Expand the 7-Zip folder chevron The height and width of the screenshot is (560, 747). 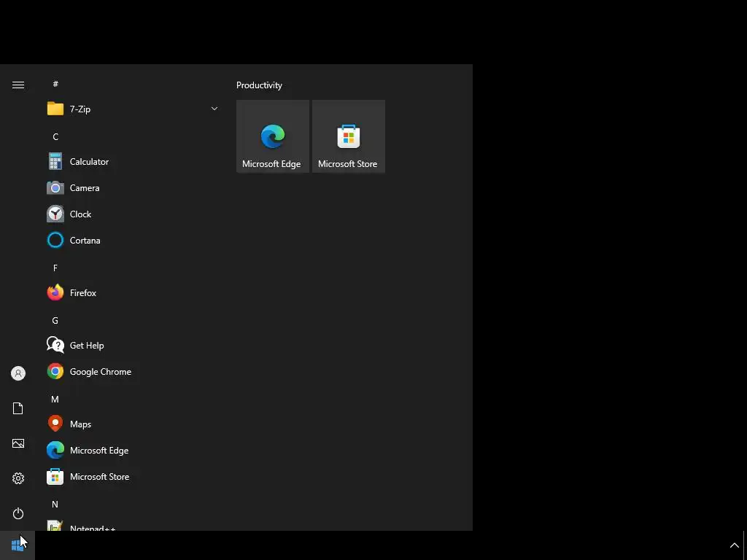pyautogui.click(x=214, y=109)
